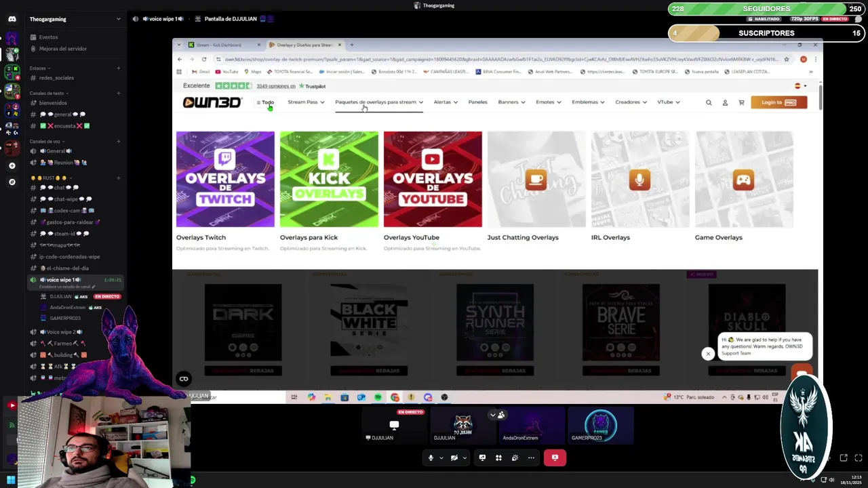Viewport: 868px width, 488px height.
Task: Expand the Emotes menu
Action: coord(548,102)
